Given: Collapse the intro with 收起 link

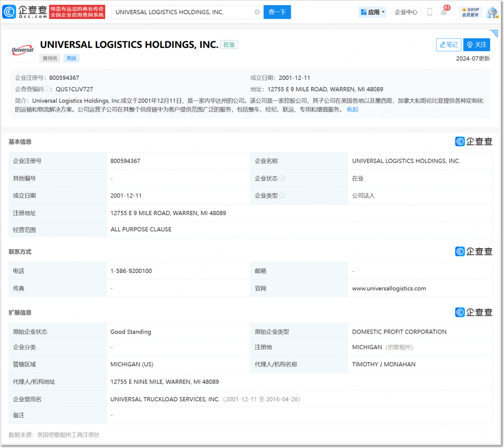Looking at the screenshot, I should pos(352,110).
